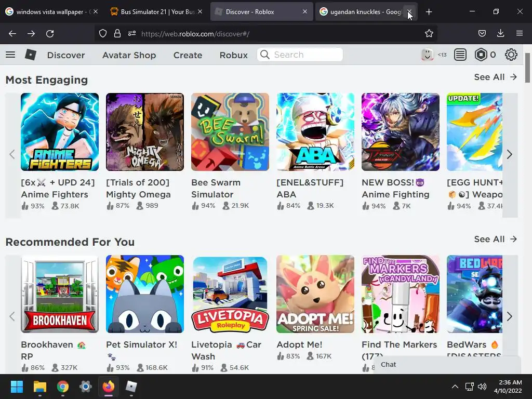Screen dimensions: 532x399
Task: Open the Robux menu item
Action: pyautogui.click(x=233, y=55)
